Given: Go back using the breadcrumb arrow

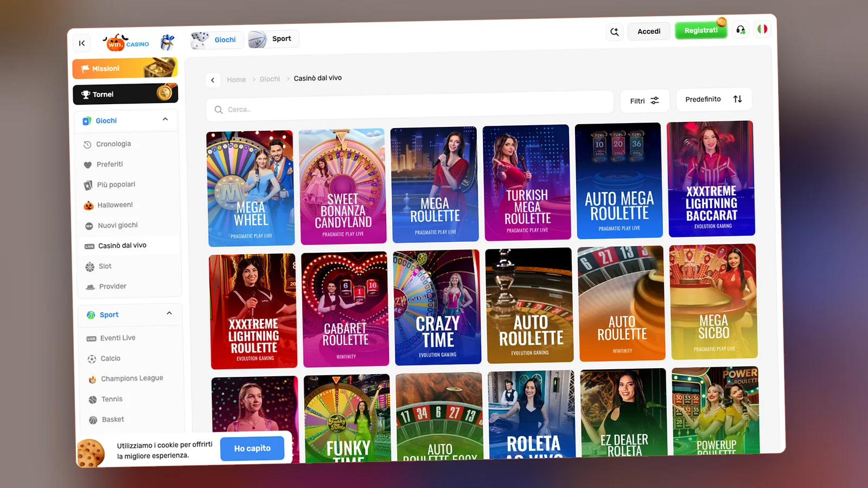Looking at the screenshot, I should pyautogui.click(x=213, y=80).
